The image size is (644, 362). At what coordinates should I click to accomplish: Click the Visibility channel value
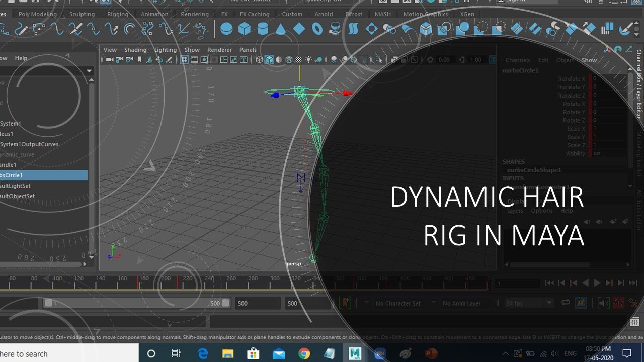pos(608,153)
